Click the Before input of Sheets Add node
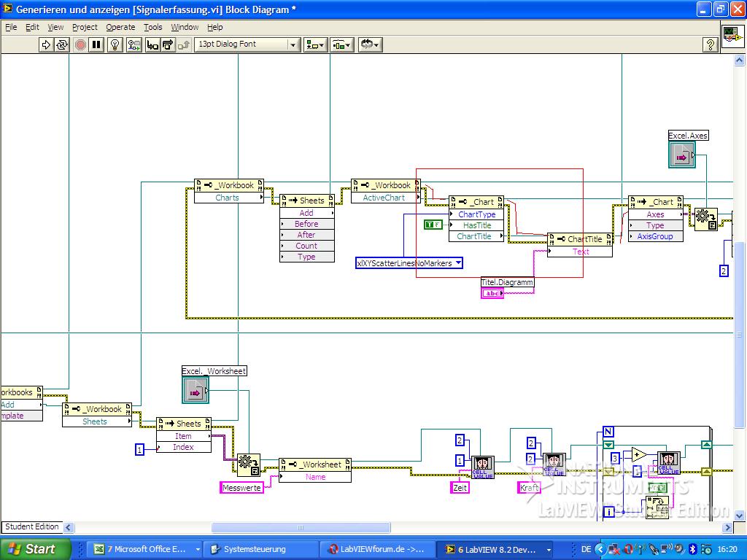Viewport: 747px width, 560px height. pos(307,224)
